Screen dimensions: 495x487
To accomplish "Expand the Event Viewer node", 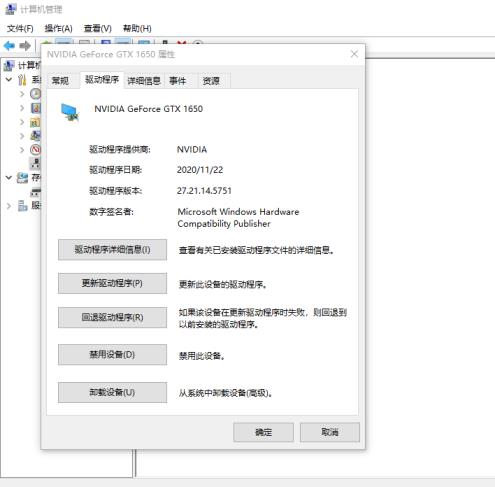I will coord(22,108).
